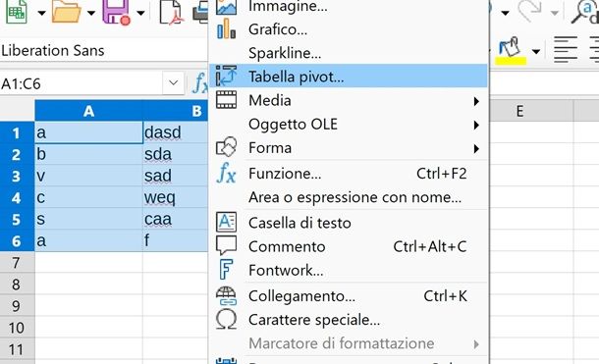Click the find and replace magnifier icon
This screenshot has height=364, width=599.
click(585, 12)
